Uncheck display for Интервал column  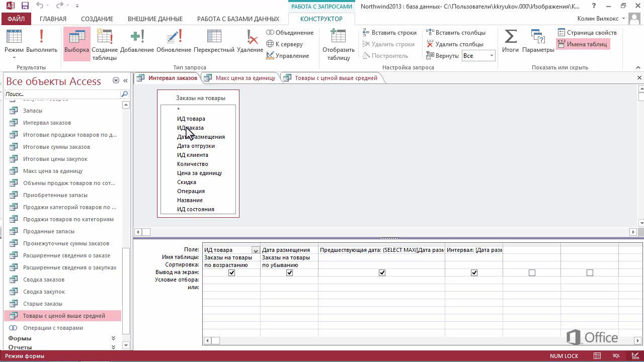474,273
